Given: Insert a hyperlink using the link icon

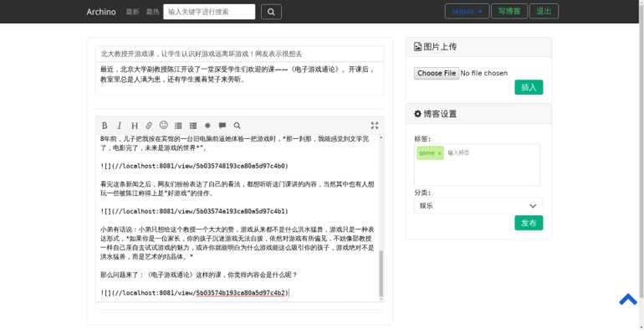Looking at the screenshot, I should click(x=149, y=126).
